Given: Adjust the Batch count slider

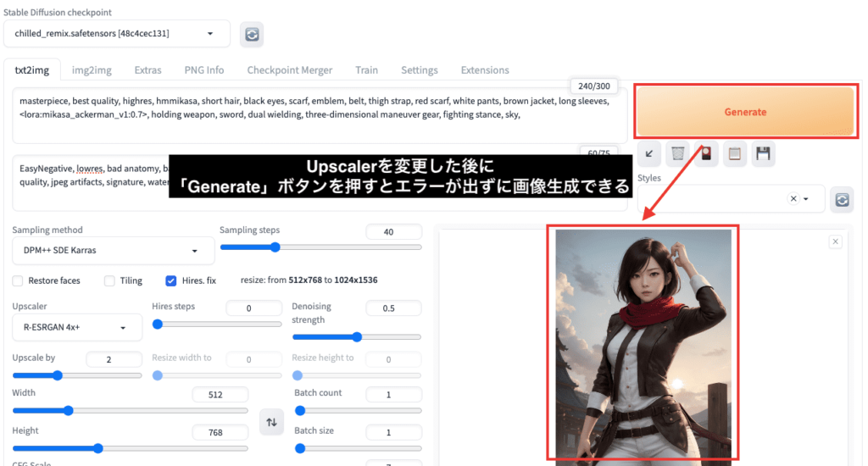Looking at the screenshot, I should 358,411.
